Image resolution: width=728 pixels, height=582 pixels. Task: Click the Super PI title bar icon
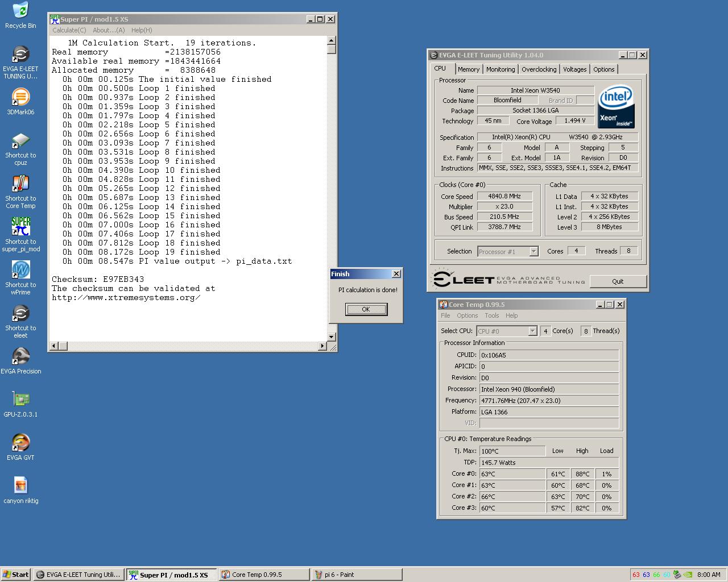pyautogui.click(x=55, y=19)
